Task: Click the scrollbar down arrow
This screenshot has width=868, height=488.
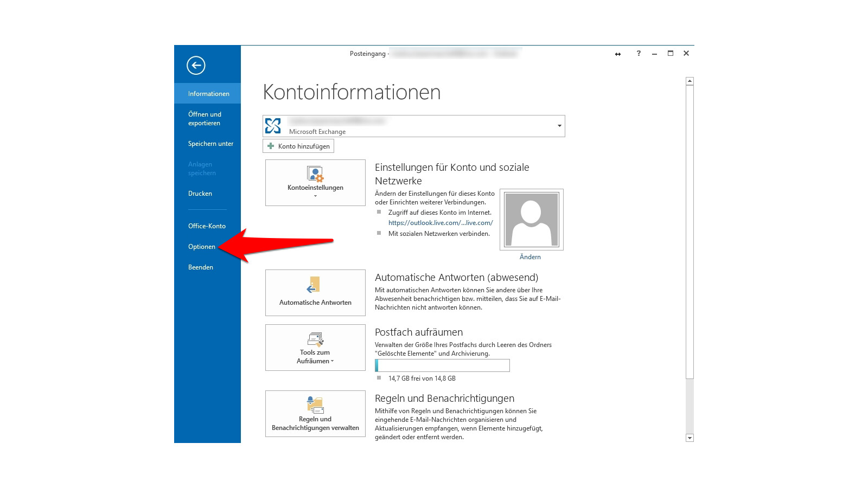Action: tap(690, 438)
